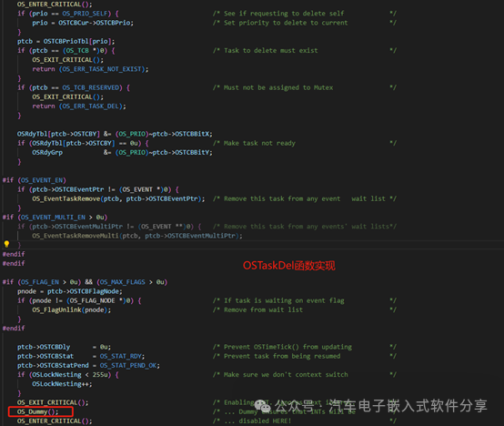504x426 pixels.
Task: Click the OSRdyGrp variable
Action: point(47,152)
